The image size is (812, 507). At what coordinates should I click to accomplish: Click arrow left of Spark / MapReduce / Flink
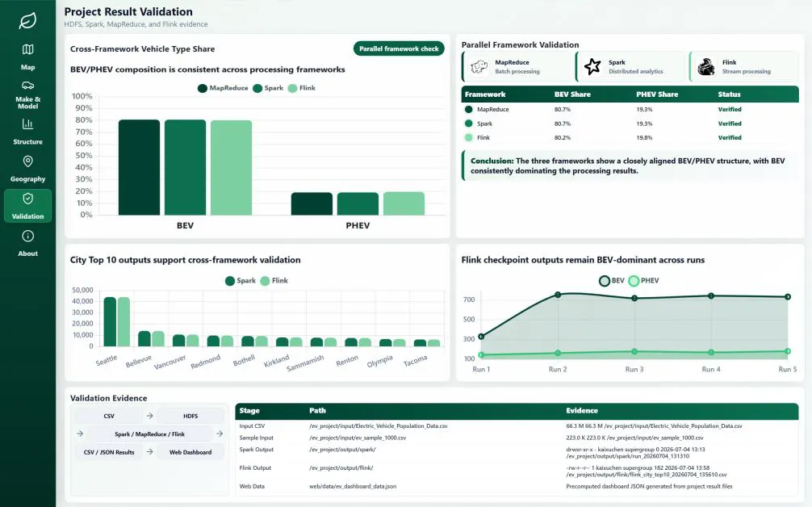coord(80,434)
